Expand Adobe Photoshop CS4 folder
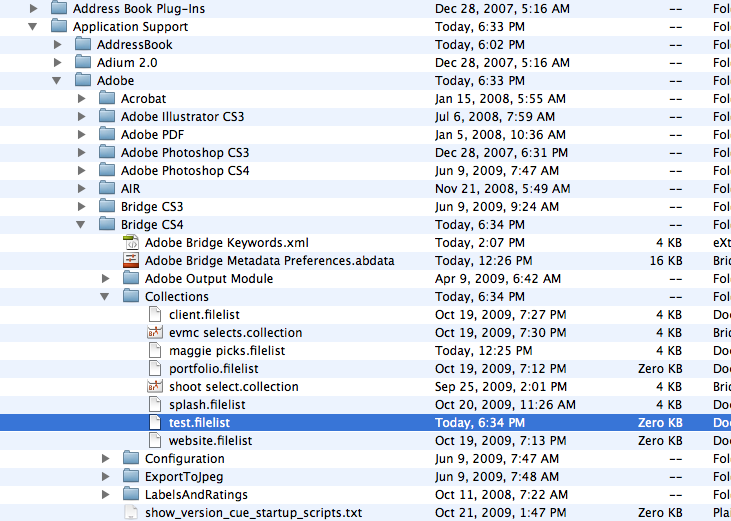Screen dimensions: 731x521 pos(82,171)
